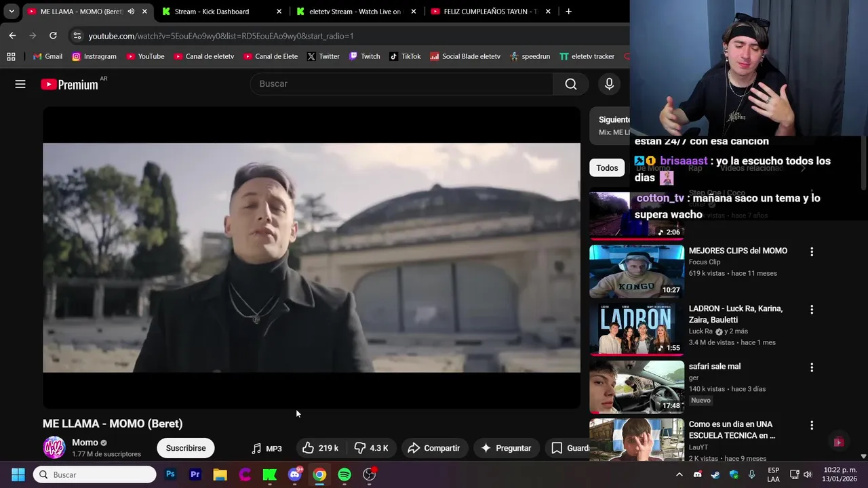
Task: Open Discord from the taskbar
Action: (294, 474)
